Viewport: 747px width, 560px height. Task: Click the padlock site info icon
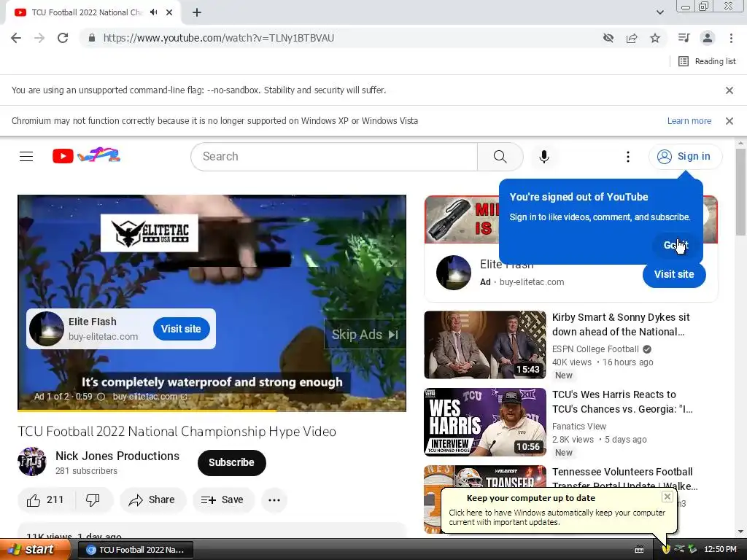point(92,38)
